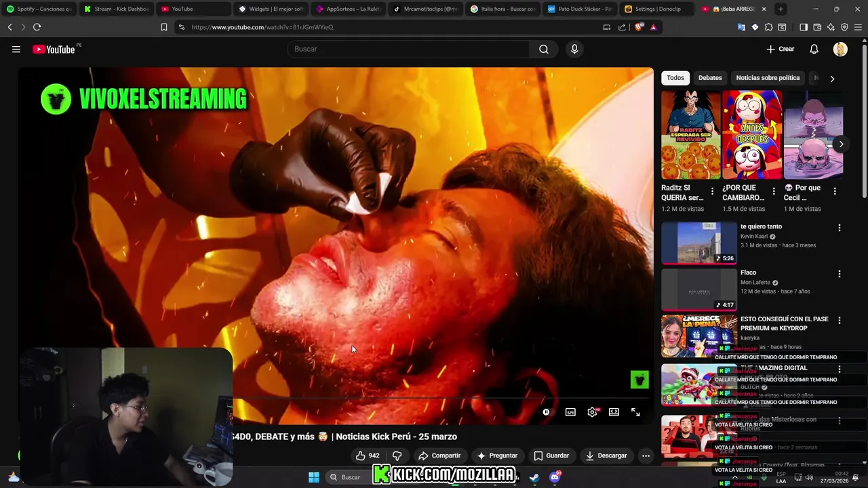Click the Crear button
The height and width of the screenshot is (488, 868).
click(781, 49)
